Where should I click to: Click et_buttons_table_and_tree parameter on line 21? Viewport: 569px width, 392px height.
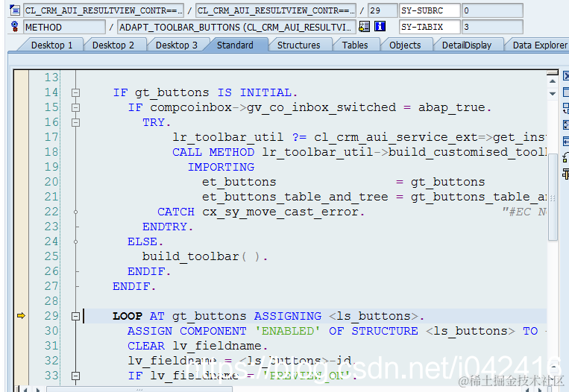coord(295,197)
